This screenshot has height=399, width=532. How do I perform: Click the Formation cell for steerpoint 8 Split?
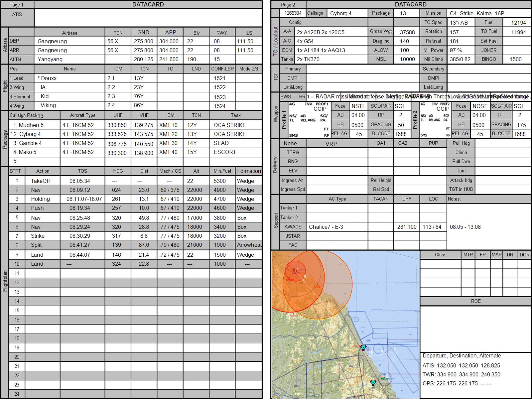[249, 245]
